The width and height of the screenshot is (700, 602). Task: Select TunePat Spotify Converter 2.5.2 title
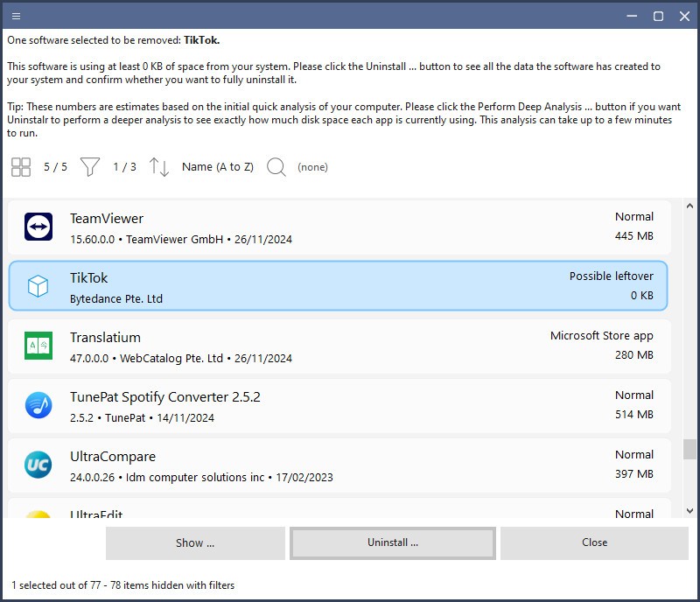pos(165,397)
